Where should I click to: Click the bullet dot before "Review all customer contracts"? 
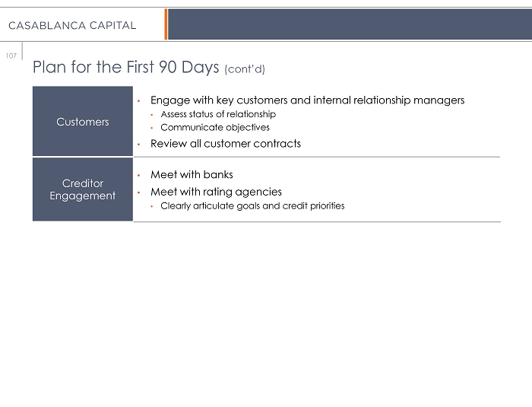[139, 144]
